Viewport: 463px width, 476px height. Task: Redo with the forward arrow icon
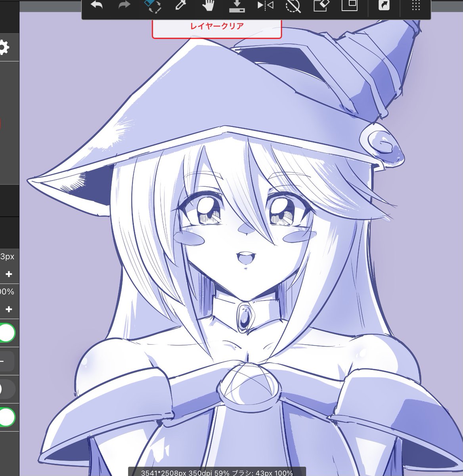tap(124, 5)
